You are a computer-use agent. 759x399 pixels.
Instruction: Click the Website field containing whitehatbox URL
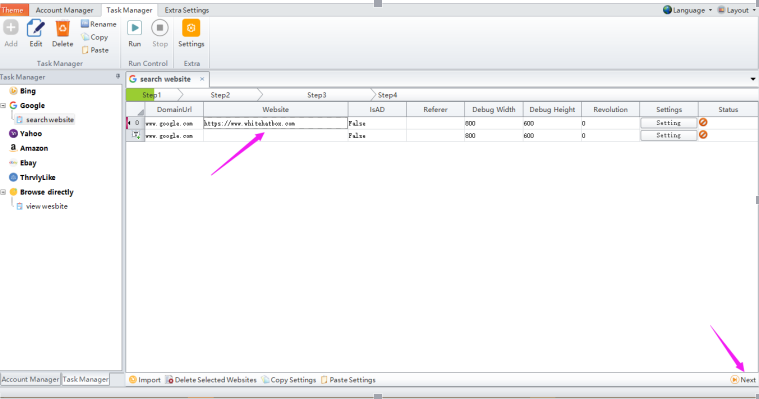tap(275, 123)
